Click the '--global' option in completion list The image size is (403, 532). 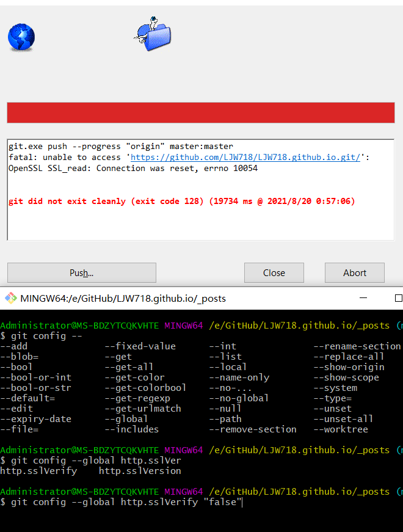[x=126, y=419]
